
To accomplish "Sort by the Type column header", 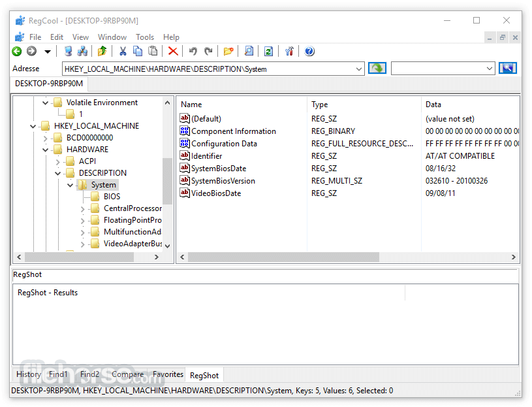I will coord(364,105).
